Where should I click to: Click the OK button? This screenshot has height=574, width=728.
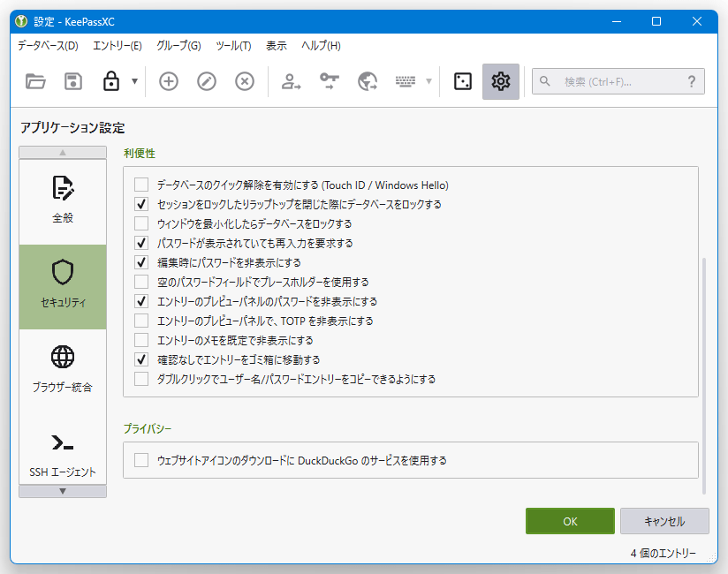pyautogui.click(x=570, y=521)
